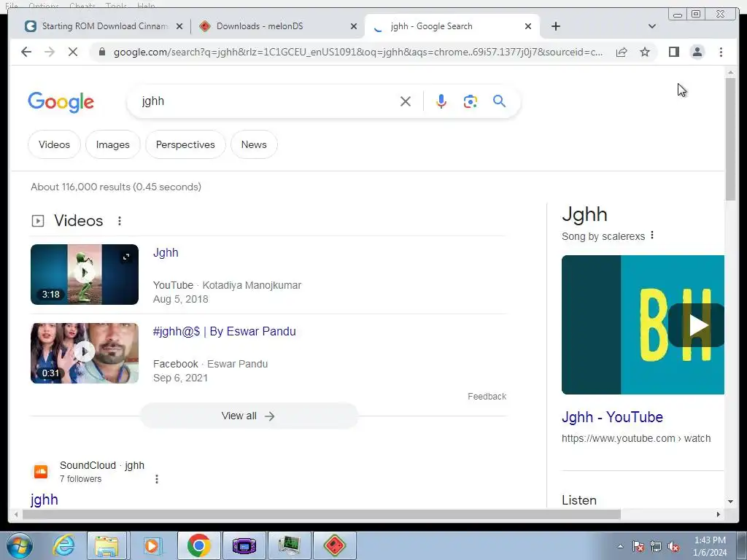Open Jghh - YouTube panel link
The image size is (747, 560).
(x=612, y=417)
